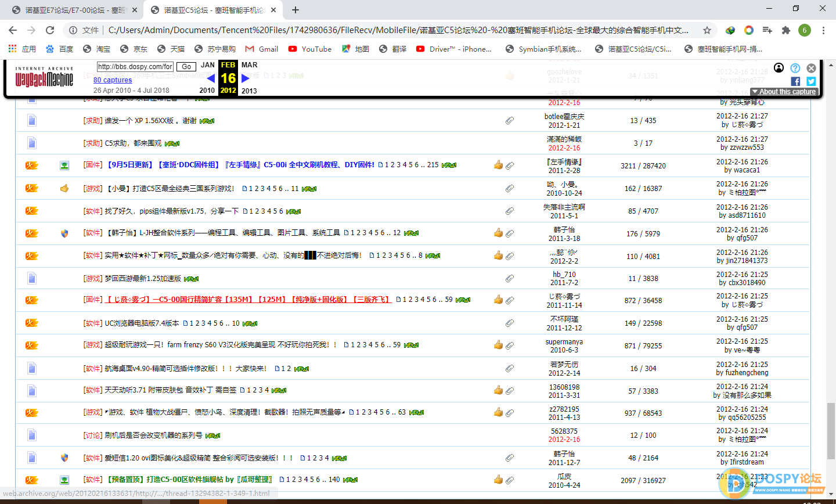Go to previous capture with blue left arrow
836x504 pixels.
211,78
